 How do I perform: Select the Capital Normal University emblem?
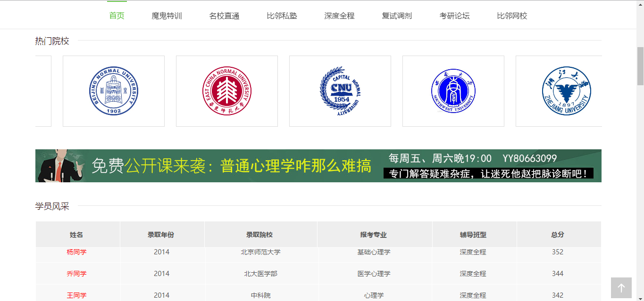point(340,91)
